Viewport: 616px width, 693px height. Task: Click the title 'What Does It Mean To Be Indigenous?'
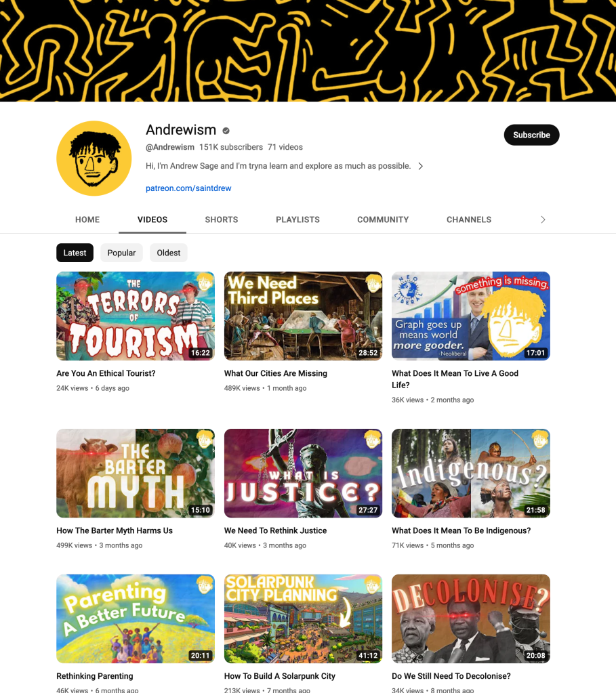[x=461, y=531]
